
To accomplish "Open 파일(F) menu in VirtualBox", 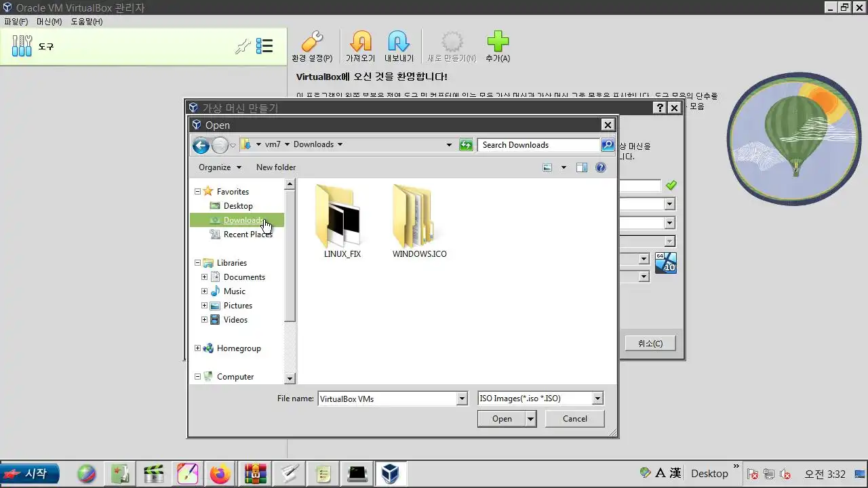I will coord(16,22).
